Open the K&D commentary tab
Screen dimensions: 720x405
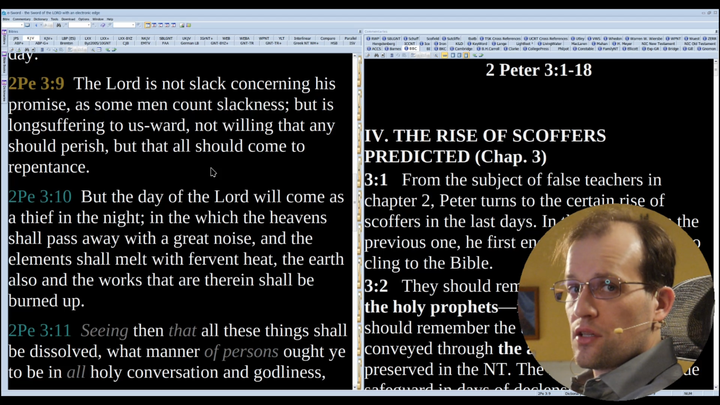tap(459, 44)
